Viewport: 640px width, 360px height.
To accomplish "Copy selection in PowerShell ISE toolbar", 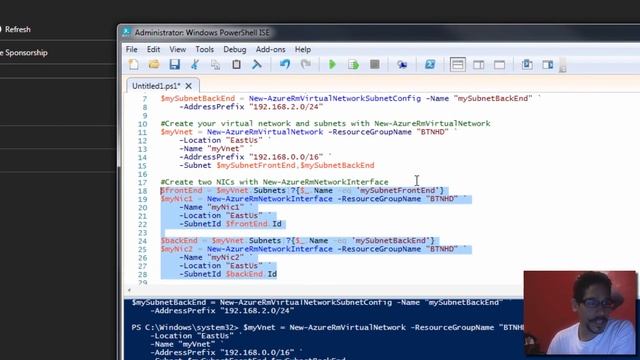I will pyautogui.click(x=215, y=64).
